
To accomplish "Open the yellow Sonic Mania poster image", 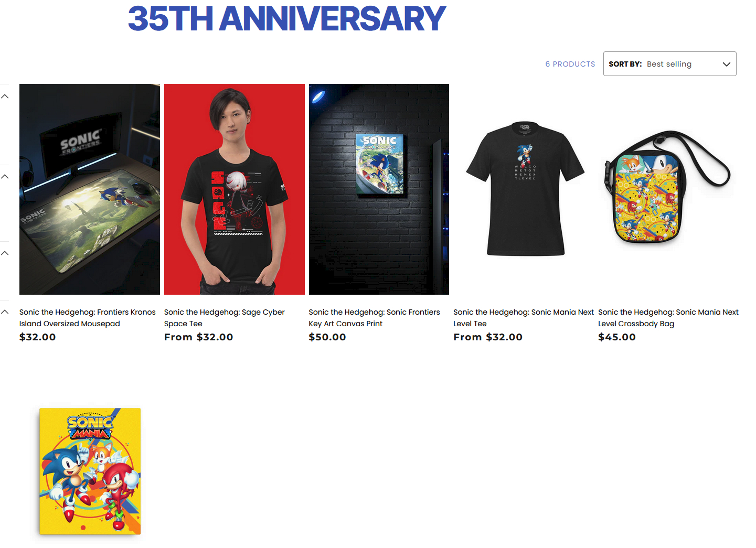I will tap(90, 471).
